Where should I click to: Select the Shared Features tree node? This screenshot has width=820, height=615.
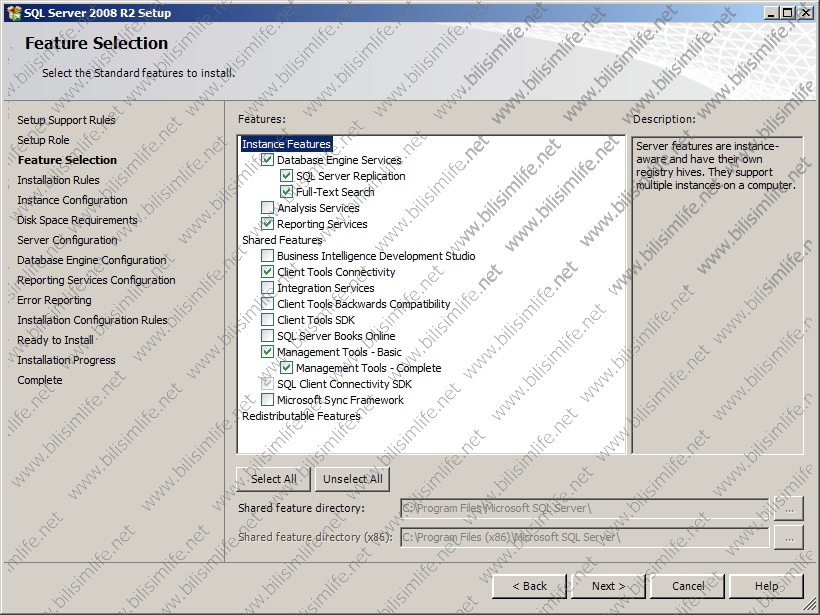coord(282,240)
